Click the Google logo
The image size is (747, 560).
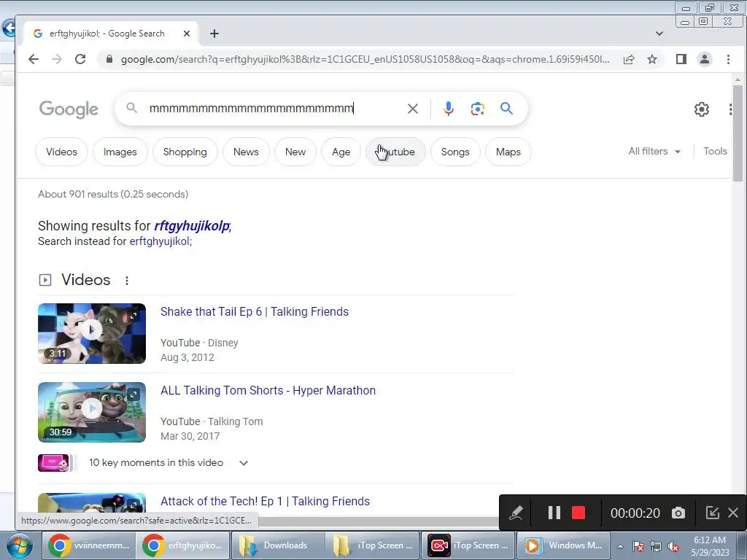(x=69, y=109)
